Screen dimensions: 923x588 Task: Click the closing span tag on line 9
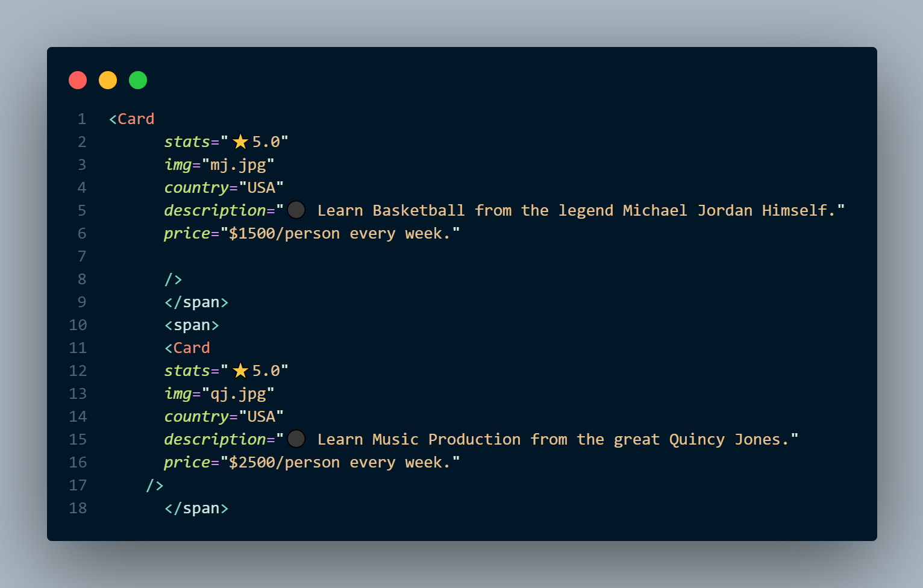click(196, 302)
